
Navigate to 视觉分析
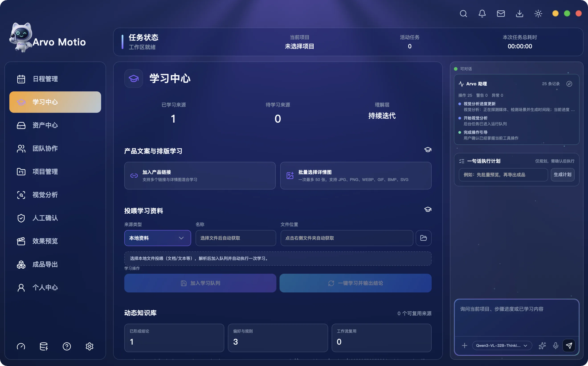tap(55, 195)
